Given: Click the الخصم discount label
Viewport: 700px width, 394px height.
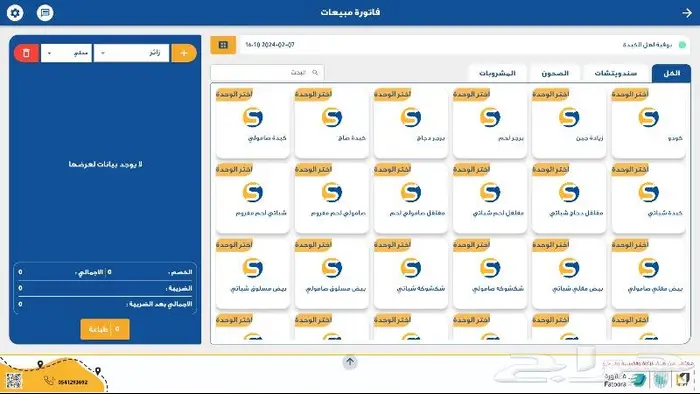Looking at the screenshot, I should (x=180, y=272).
